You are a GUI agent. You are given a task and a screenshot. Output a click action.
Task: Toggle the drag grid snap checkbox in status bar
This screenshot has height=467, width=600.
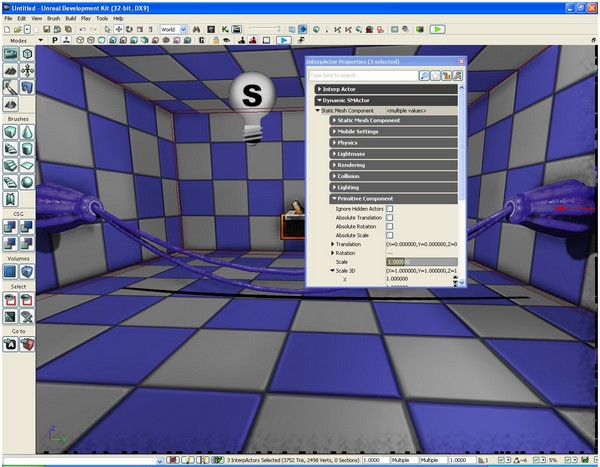[x=501, y=460]
